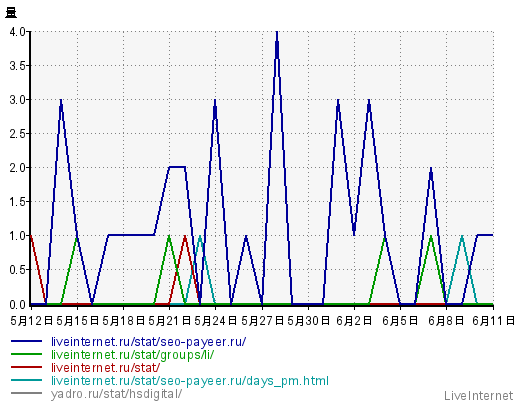Click the icon above the y-axis
Screen dimensions: 520x405
[11, 13]
